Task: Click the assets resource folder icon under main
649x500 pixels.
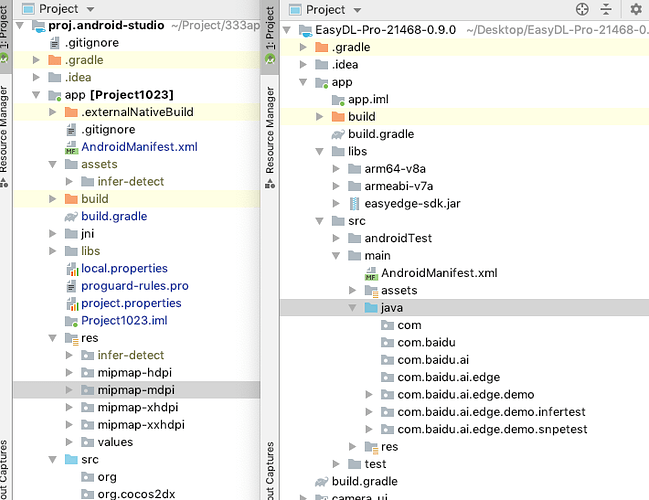Action: coord(371,291)
